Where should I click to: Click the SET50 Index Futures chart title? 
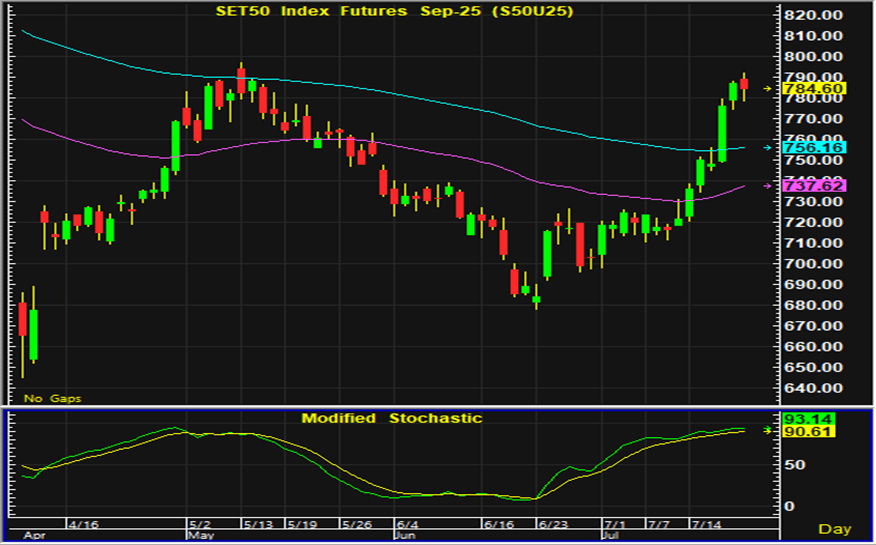[x=390, y=11]
